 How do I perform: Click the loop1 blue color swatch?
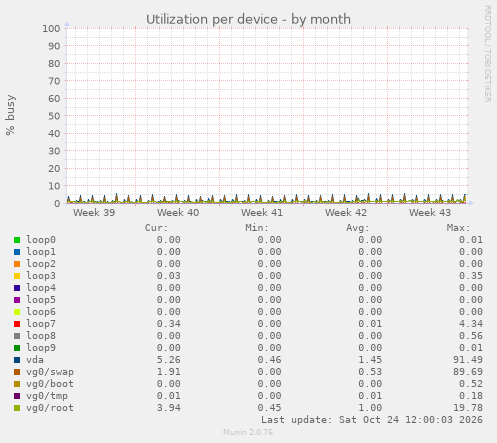(x=17, y=252)
